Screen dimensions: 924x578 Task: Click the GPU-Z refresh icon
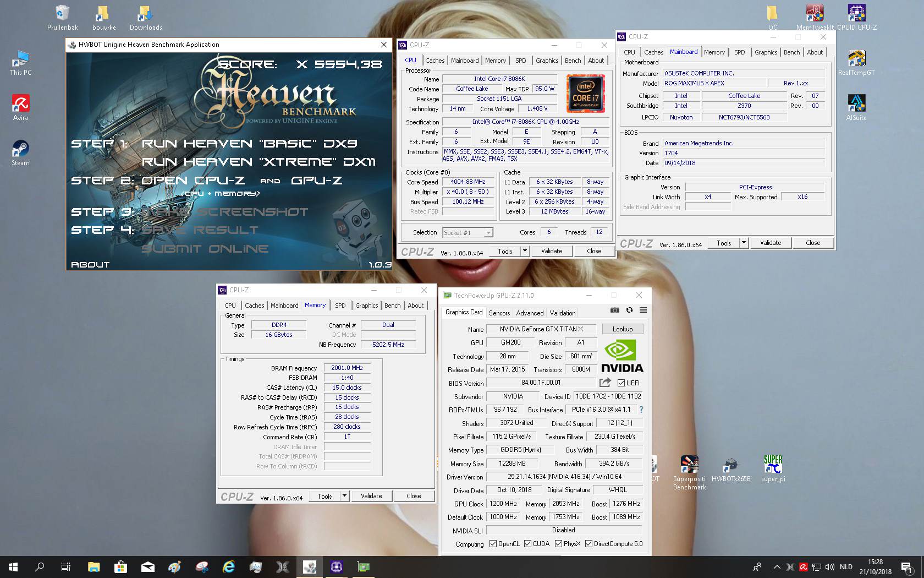pos(629,310)
